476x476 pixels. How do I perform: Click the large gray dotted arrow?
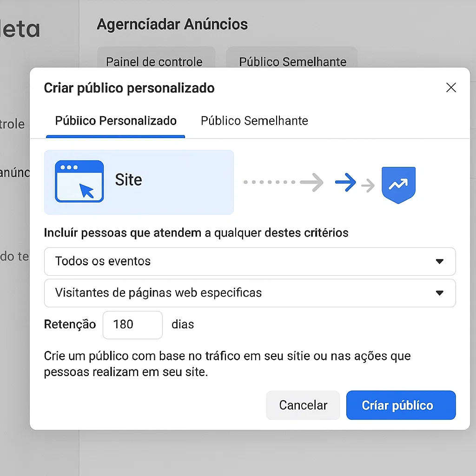(283, 182)
